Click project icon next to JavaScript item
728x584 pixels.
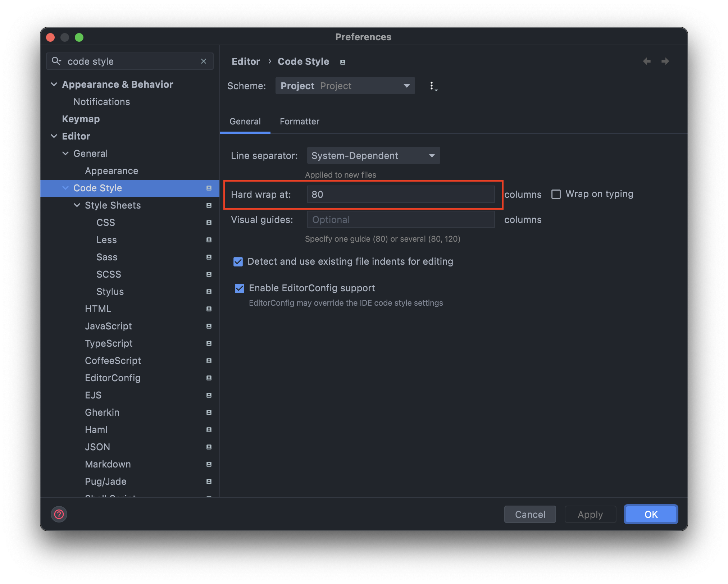[209, 326]
